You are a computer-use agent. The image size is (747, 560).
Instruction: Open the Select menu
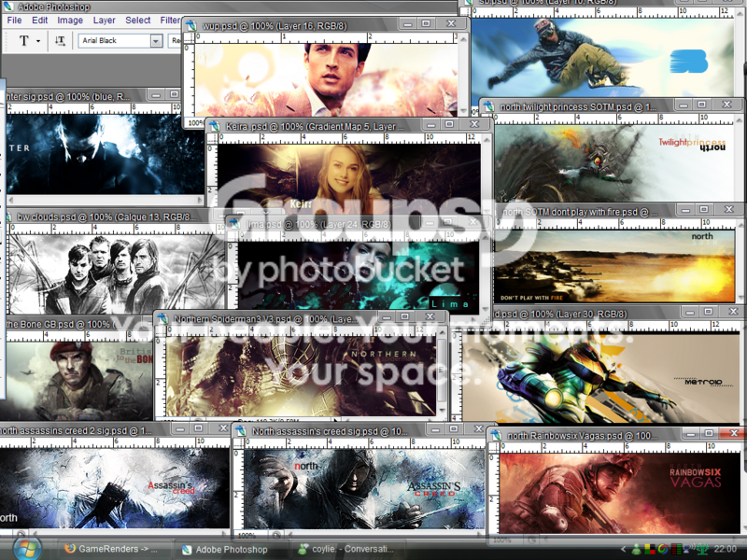(x=137, y=20)
